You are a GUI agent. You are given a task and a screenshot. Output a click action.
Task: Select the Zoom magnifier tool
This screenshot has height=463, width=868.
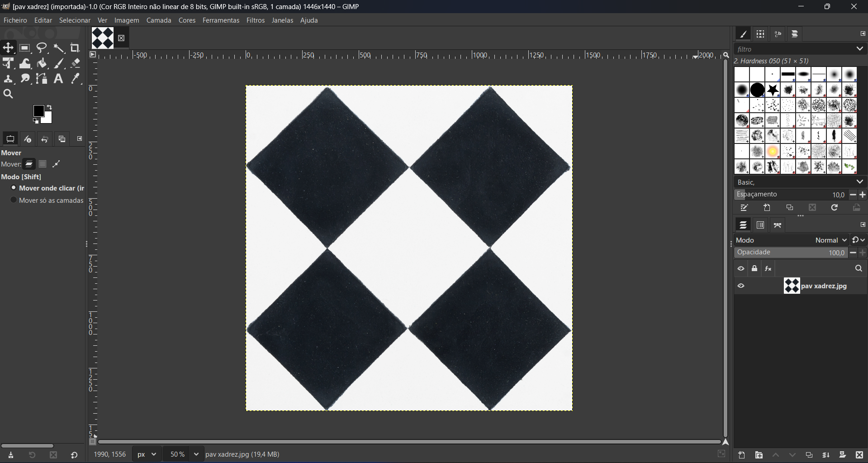(x=9, y=94)
